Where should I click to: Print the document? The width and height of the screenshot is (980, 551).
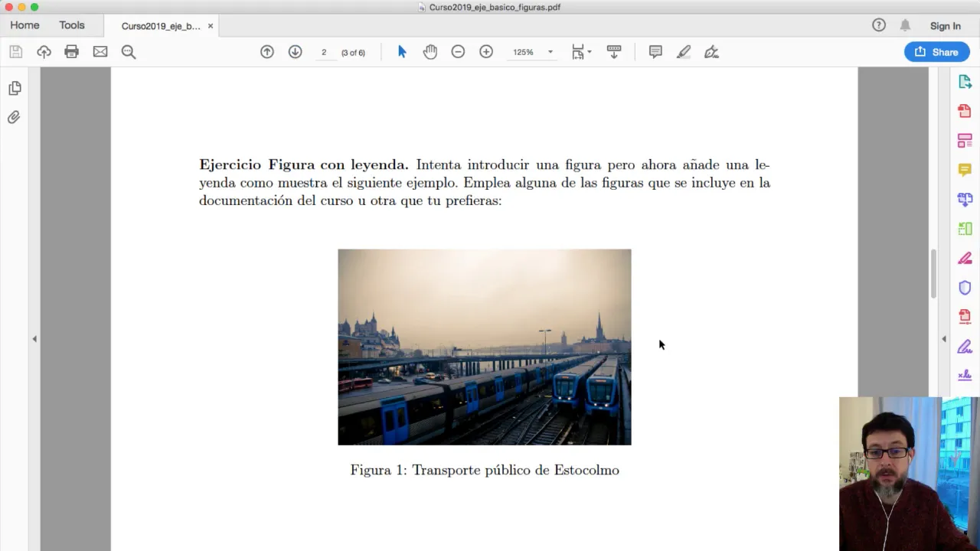pos(72,52)
